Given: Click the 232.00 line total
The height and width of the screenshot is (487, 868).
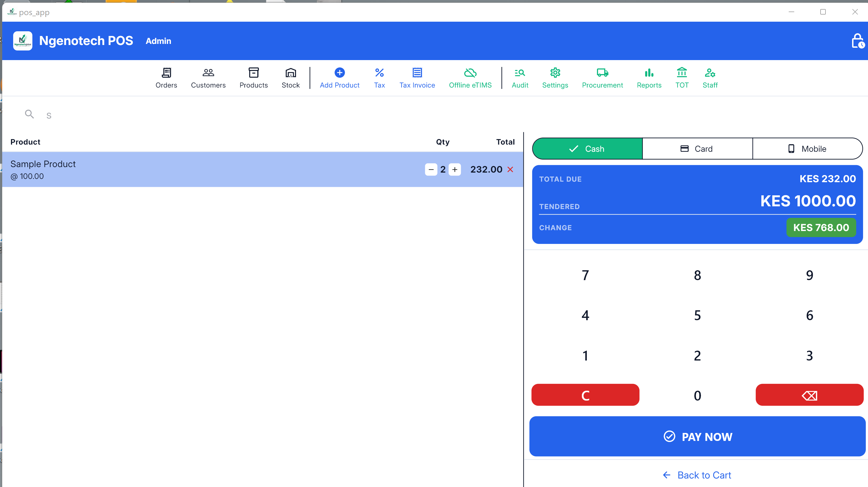Looking at the screenshot, I should [x=486, y=170].
